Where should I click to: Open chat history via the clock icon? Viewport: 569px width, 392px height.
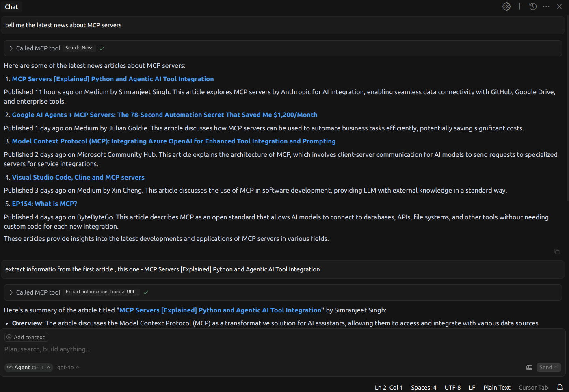click(532, 6)
